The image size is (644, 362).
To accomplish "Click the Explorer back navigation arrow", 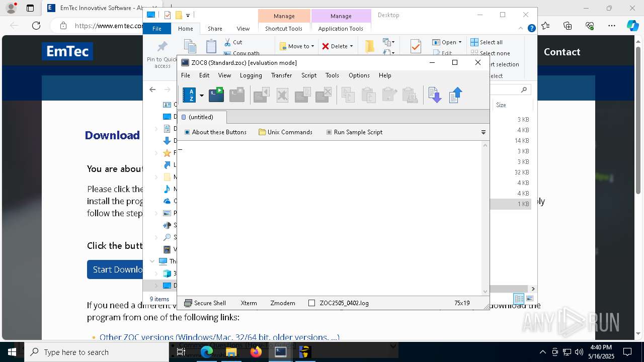I will (x=152, y=89).
